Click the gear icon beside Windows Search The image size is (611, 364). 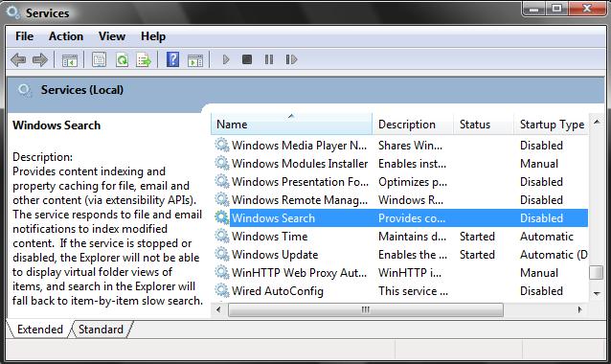222,217
